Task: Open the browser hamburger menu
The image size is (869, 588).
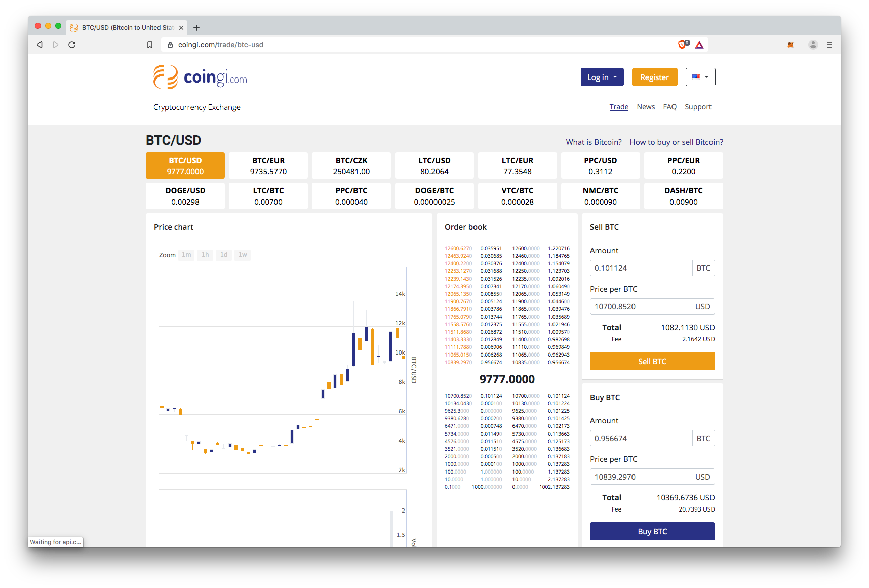Action: (x=829, y=45)
